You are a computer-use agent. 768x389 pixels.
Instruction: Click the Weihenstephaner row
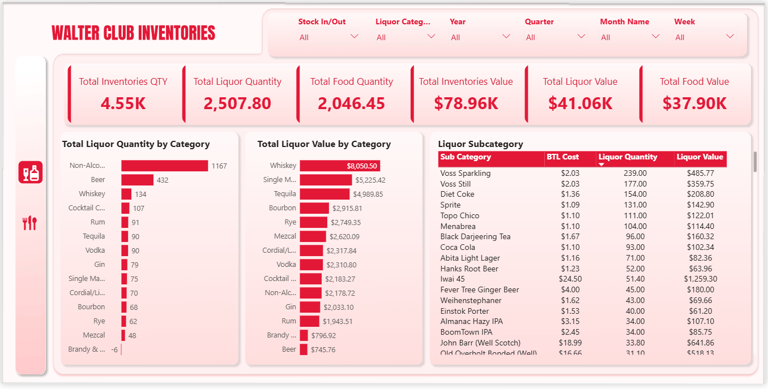pyautogui.click(x=582, y=300)
